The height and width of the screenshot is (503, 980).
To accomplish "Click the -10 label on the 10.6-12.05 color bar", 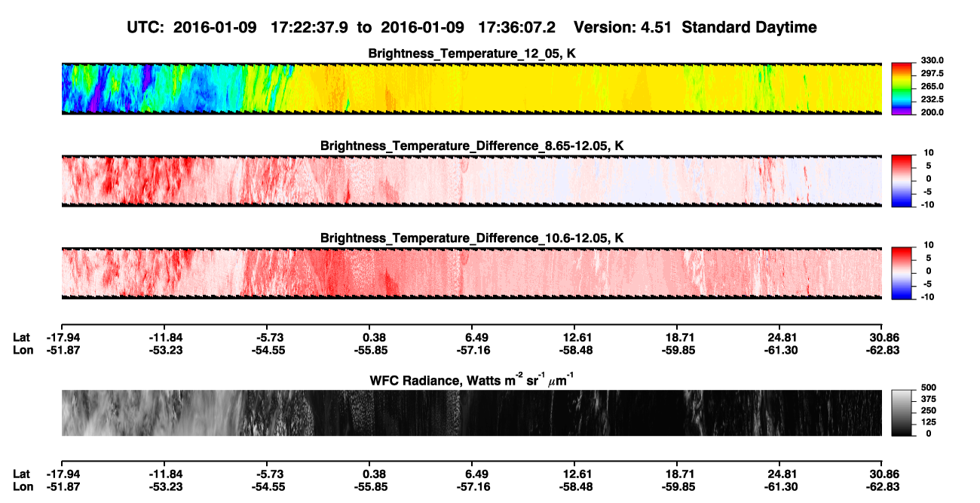I will [927, 297].
